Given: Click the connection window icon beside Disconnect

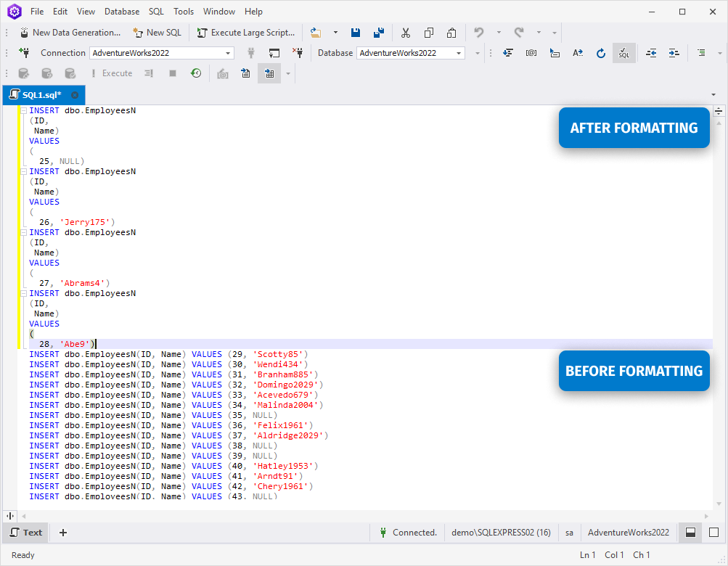Looking at the screenshot, I should [274, 53].
